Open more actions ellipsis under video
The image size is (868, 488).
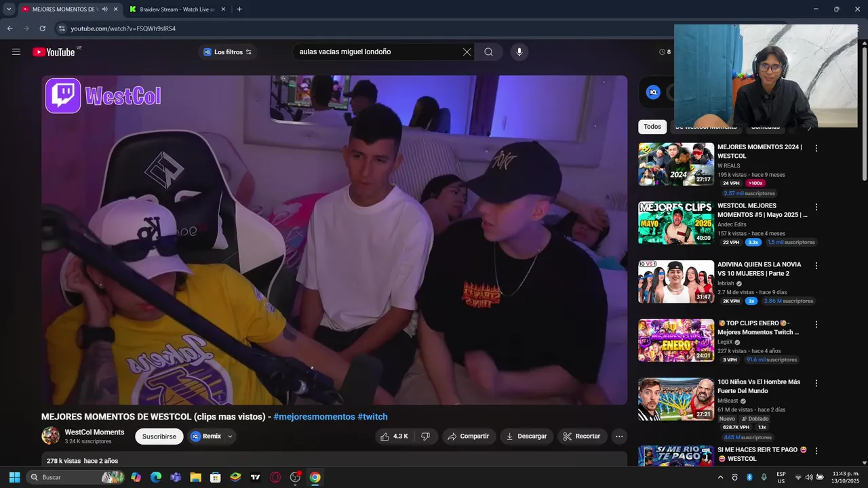coord(619,436)
